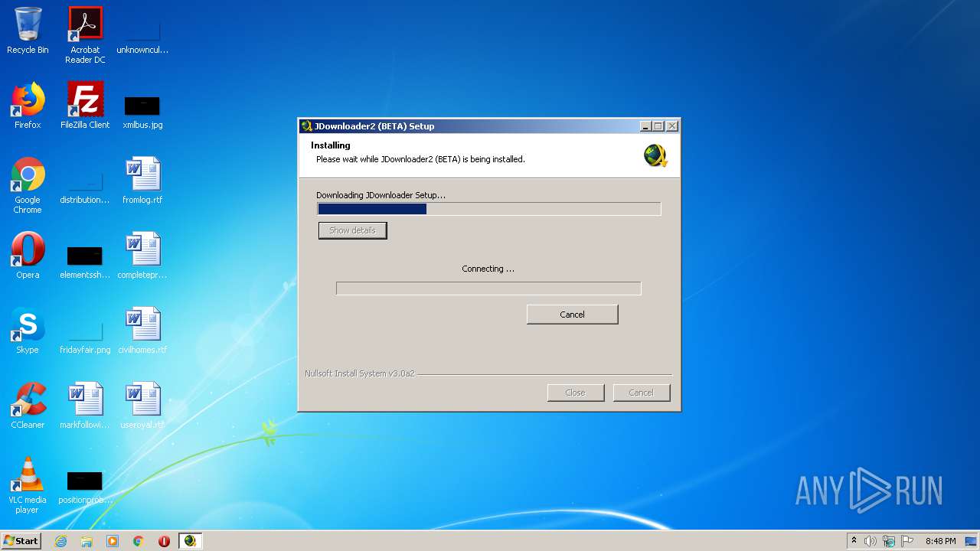Open Opera from the taskbar

(x=164, y=541)
